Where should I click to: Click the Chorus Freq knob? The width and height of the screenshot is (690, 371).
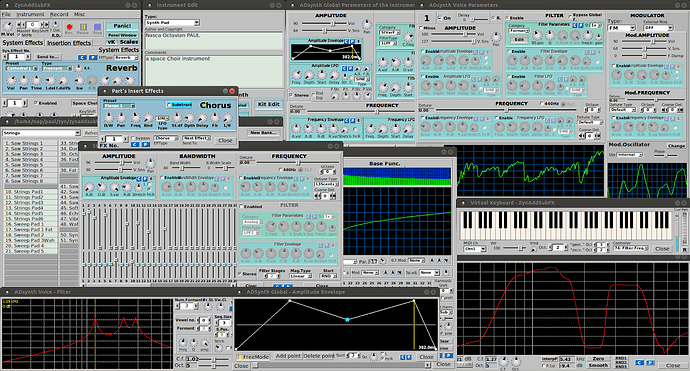pyautogui.click(x=136, y=118)
